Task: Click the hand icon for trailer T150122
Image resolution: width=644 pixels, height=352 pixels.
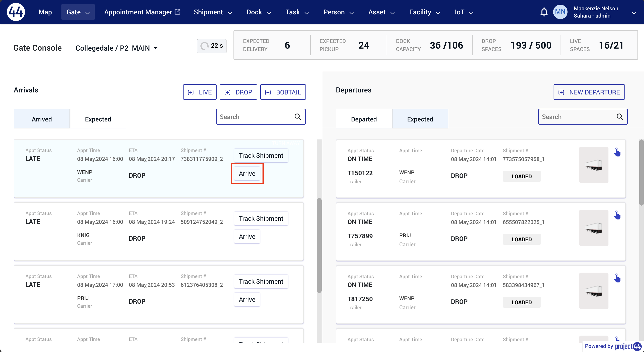Action: point(617,152)
